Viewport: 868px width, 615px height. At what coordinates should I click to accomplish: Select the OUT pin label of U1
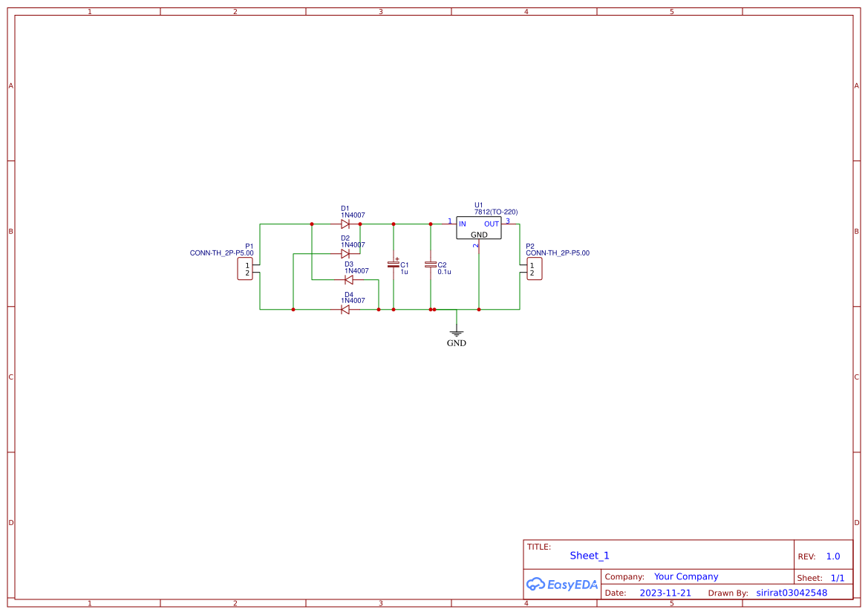point(492,224)
